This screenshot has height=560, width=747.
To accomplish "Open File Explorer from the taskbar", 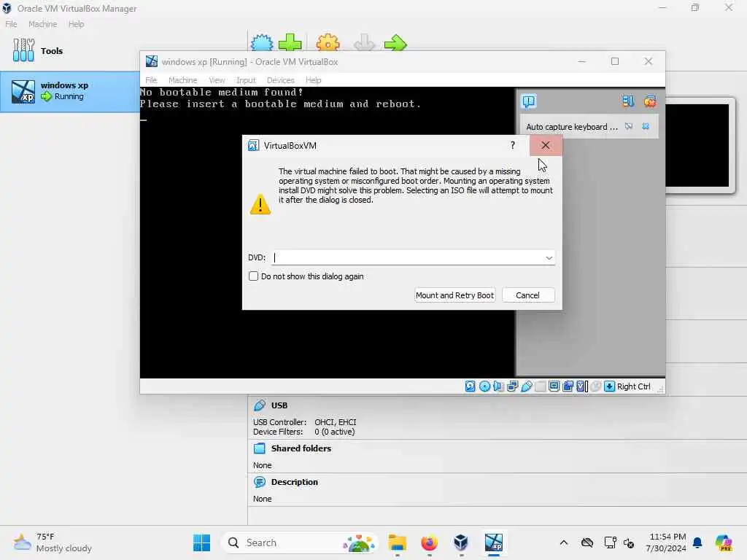I will [x=397, y=542].
